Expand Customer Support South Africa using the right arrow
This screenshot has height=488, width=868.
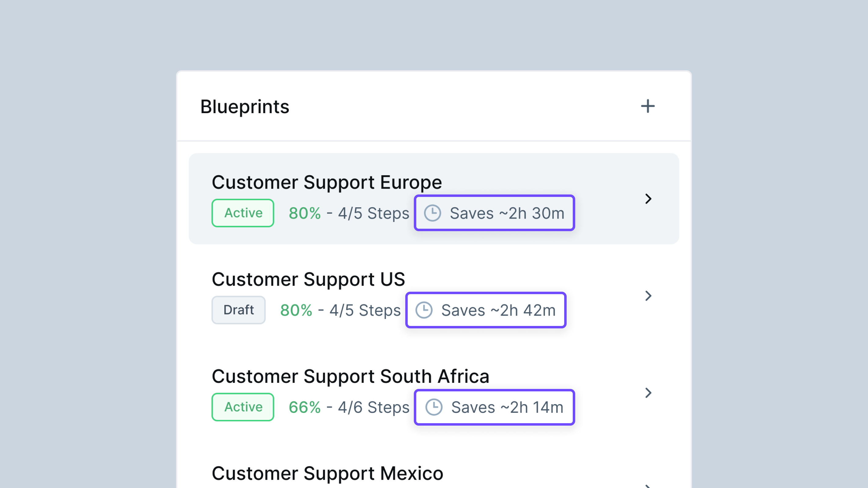648,392
